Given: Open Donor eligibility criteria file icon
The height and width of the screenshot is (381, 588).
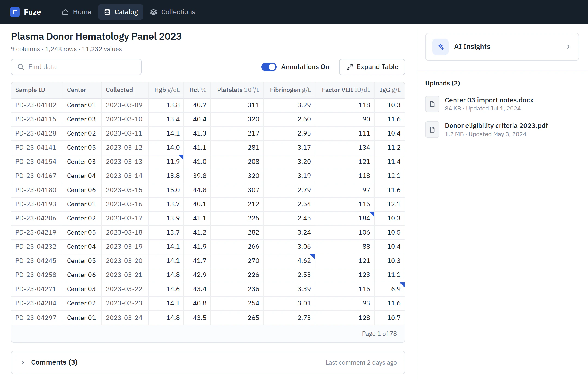Looking at the screenshot, I should 432,130.
